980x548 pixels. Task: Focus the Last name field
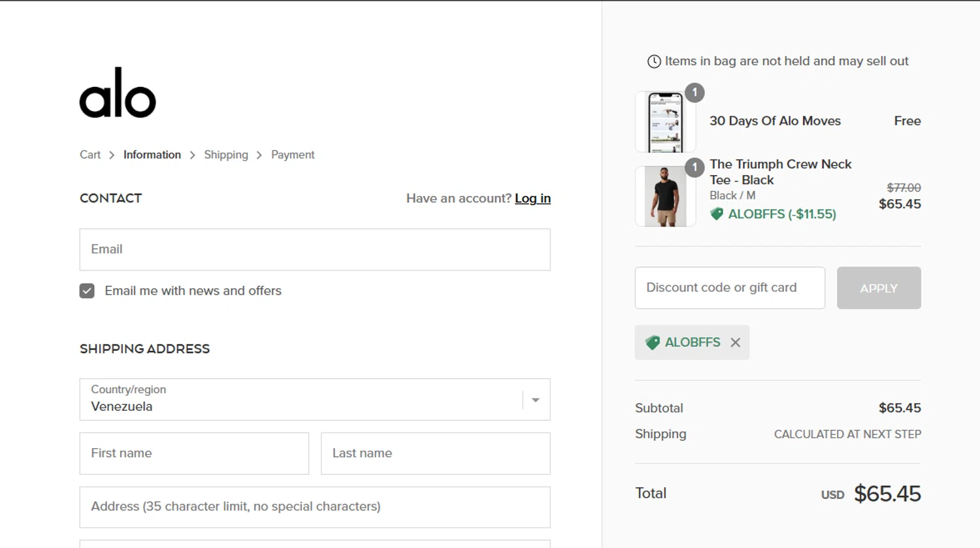436,453
